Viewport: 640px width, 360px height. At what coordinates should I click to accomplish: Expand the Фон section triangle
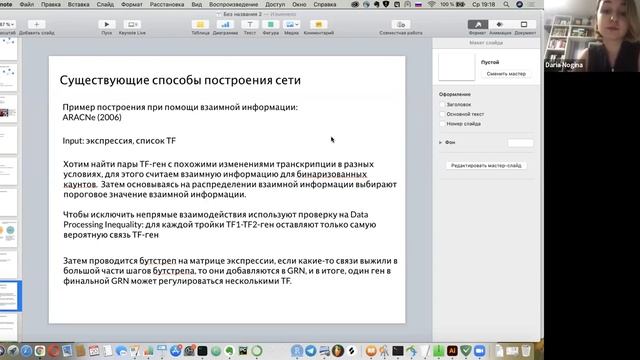(441, 142)
